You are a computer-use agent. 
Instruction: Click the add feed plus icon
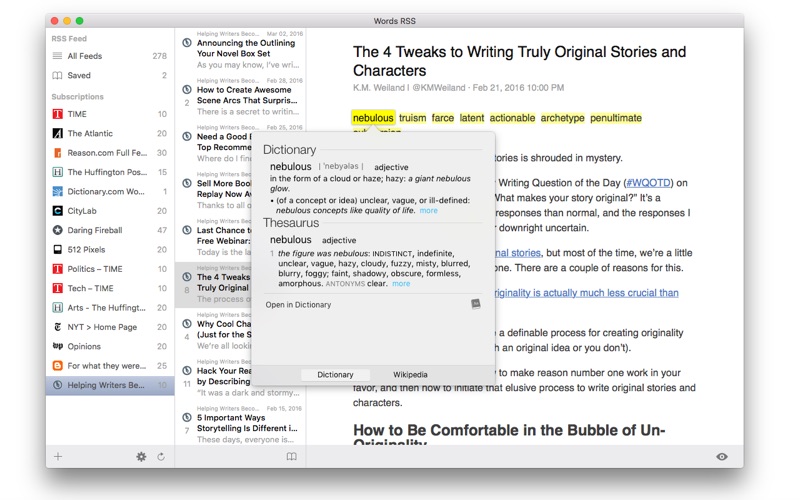click(x=58, y=456)
